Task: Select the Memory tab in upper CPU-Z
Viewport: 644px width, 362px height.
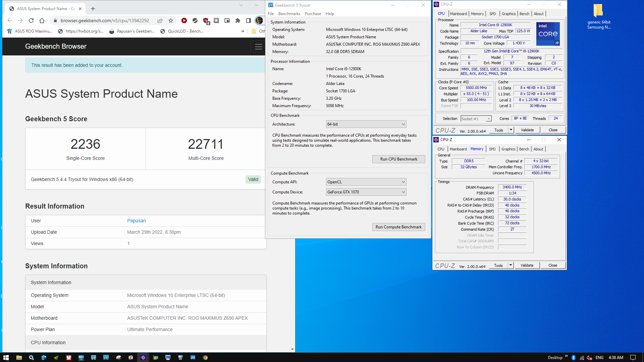Action: pyautogui.click(x=477, y=14)
